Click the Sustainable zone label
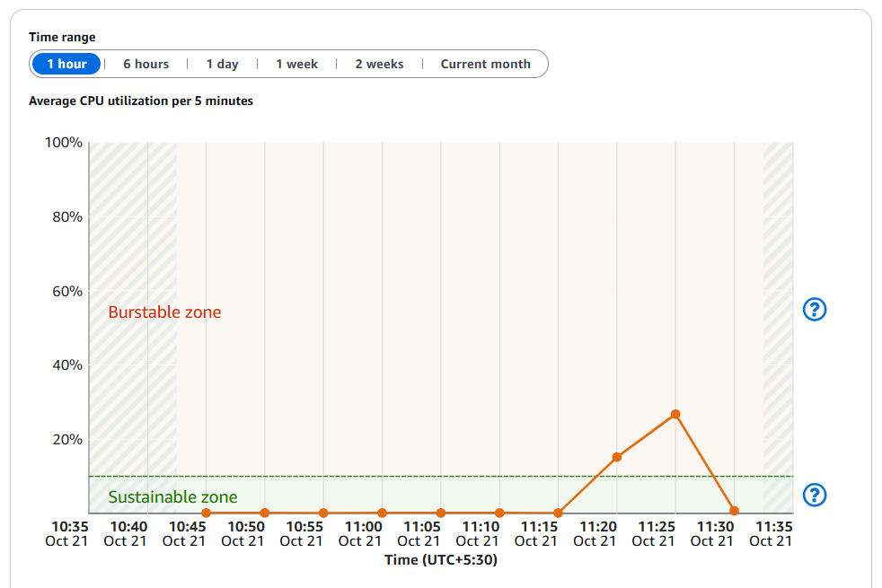This screenshot has width=882, height=588. 172,497
